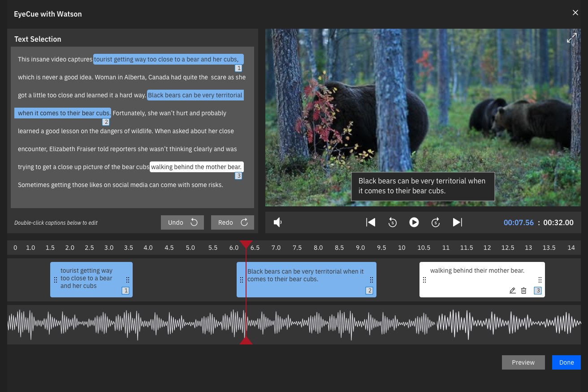588x392 pixels.
Task: Select the highlighted 'walking behind the mother bear' text
Action: point(196,167)
